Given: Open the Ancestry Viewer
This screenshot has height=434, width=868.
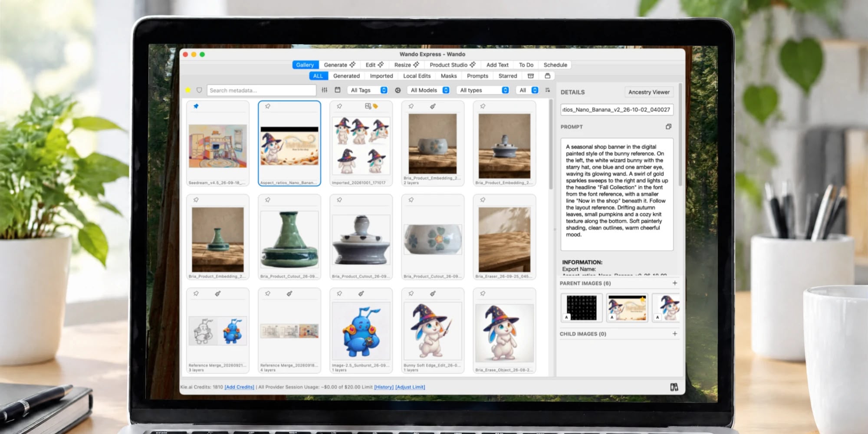Looking at the screenshot, I should 649,92.
